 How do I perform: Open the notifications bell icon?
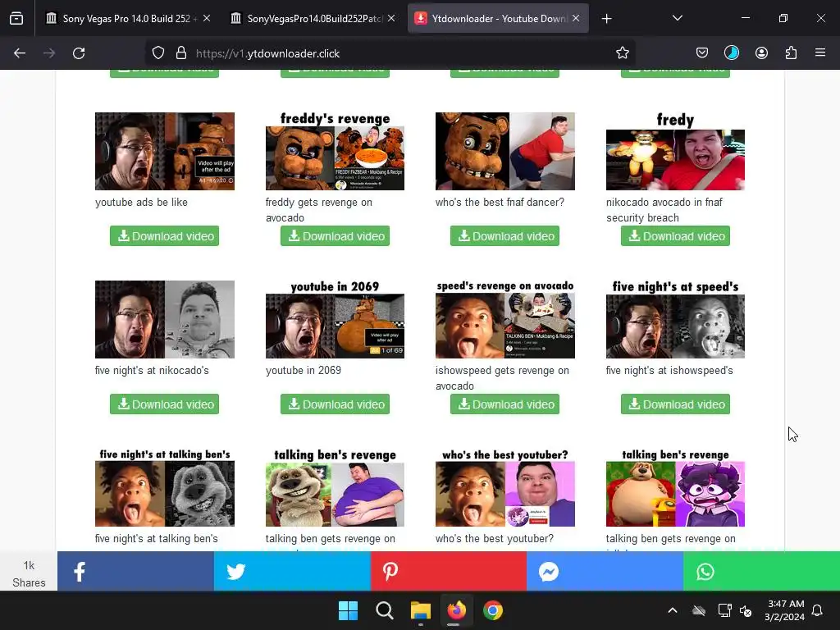click(x=817, y=610)
